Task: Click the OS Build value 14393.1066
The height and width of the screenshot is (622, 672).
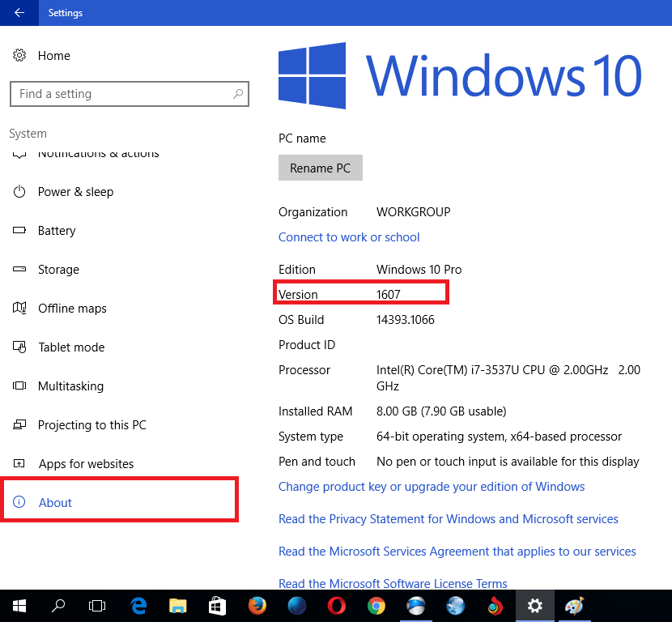Action: [x=406, y=320]
